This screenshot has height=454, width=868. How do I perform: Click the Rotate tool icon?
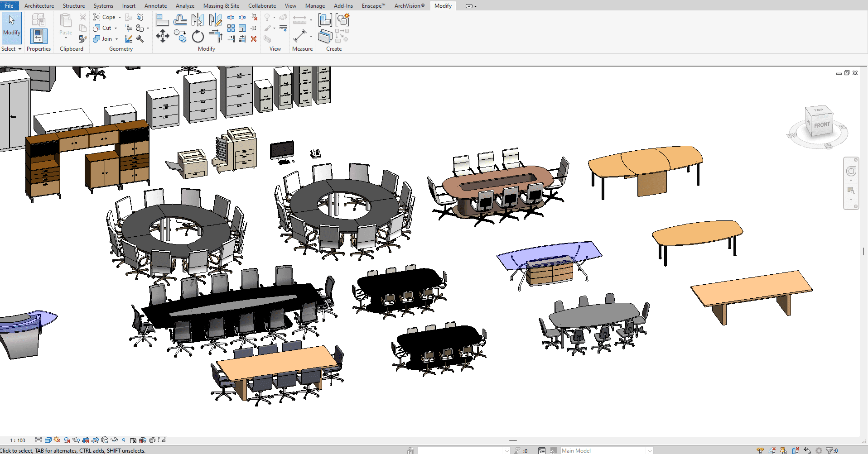coord(198,36)
